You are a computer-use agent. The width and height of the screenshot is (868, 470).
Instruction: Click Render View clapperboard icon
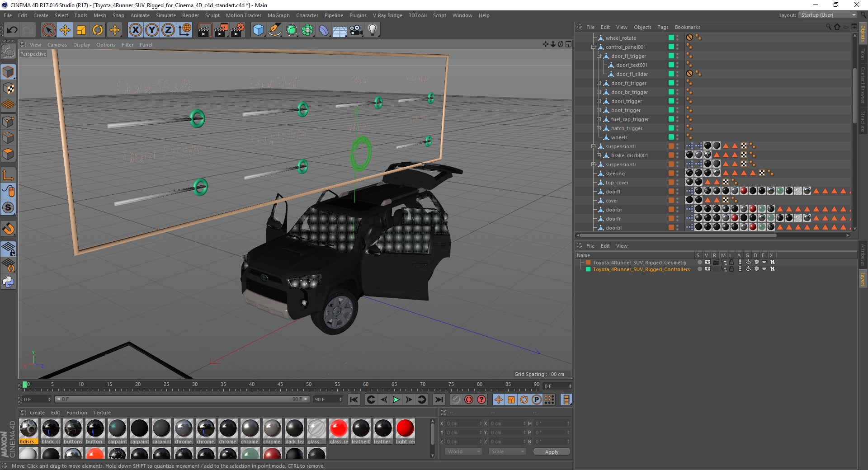(x=204, y=30)
